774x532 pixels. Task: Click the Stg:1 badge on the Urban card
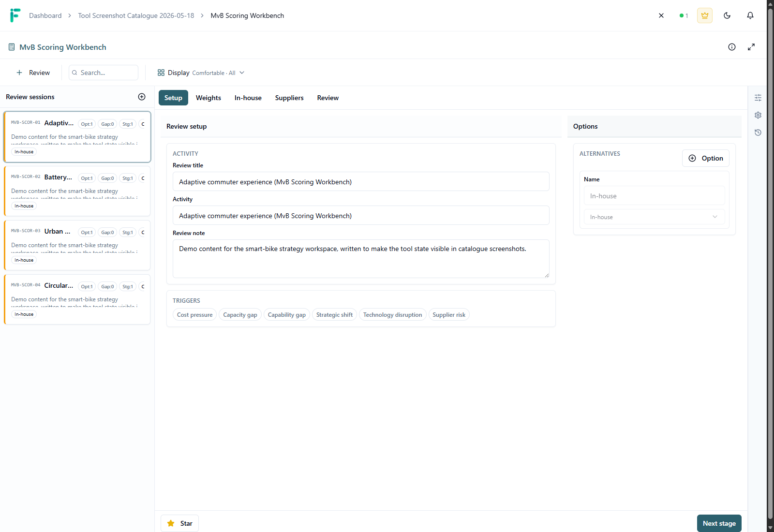(x=128, y=233)
